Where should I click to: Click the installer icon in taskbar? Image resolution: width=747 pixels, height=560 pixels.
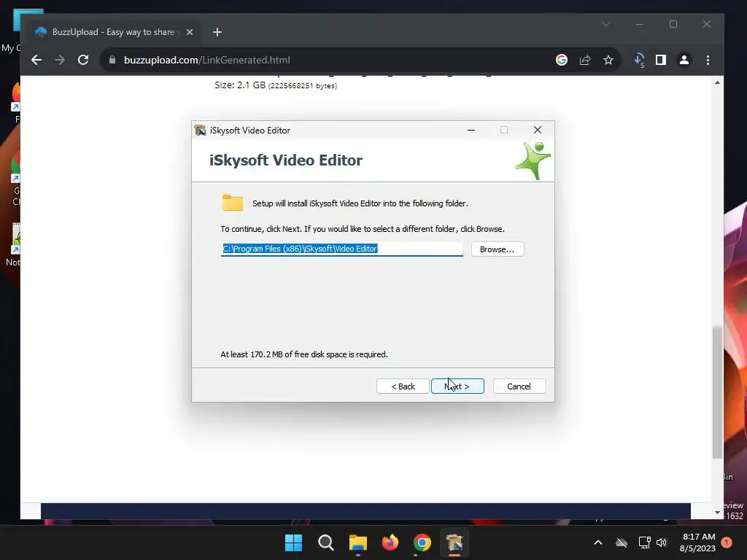454,542
